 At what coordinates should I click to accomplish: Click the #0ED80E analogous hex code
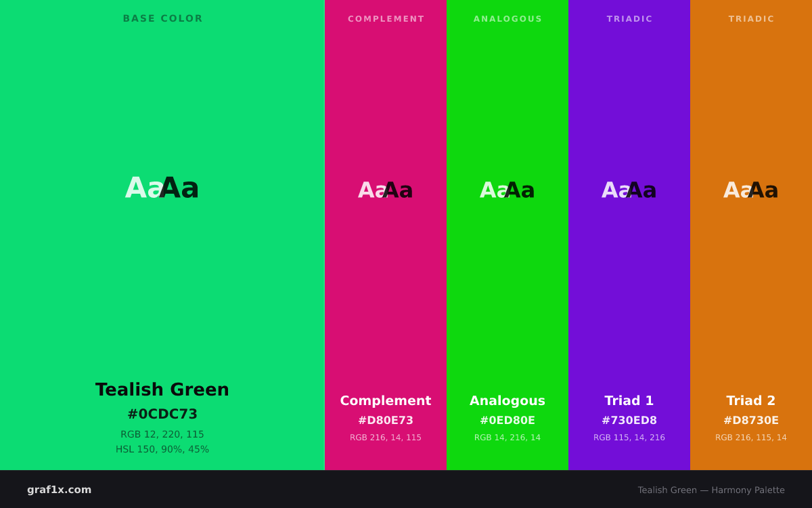(x=507, y=420)
